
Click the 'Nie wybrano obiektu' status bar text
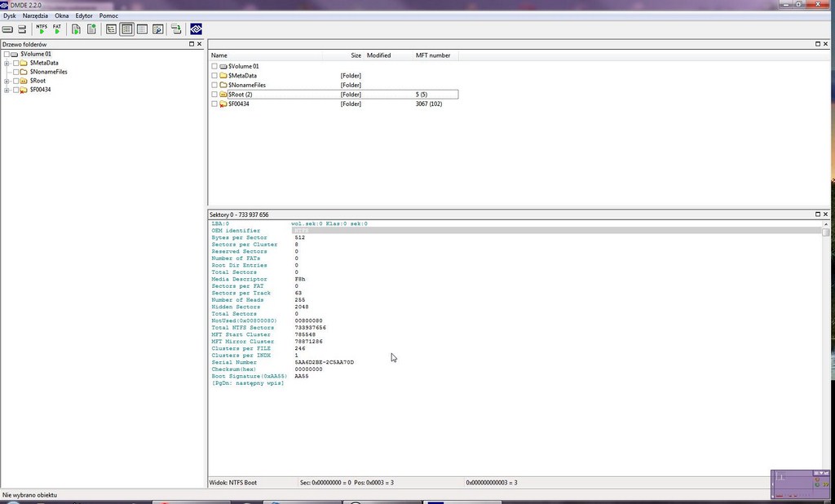[29, 495]
